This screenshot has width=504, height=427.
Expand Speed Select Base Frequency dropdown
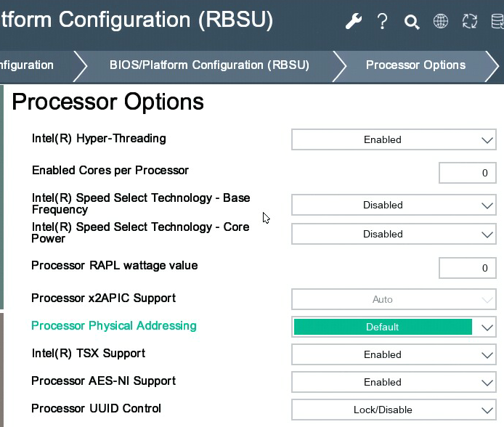tap(393, 205)
